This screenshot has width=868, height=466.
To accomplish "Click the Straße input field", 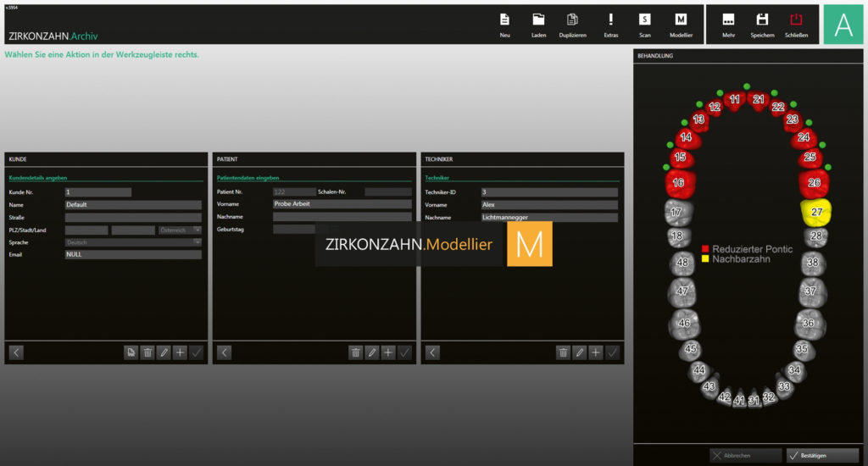I will pyautogui.click(x=133, y=218).
